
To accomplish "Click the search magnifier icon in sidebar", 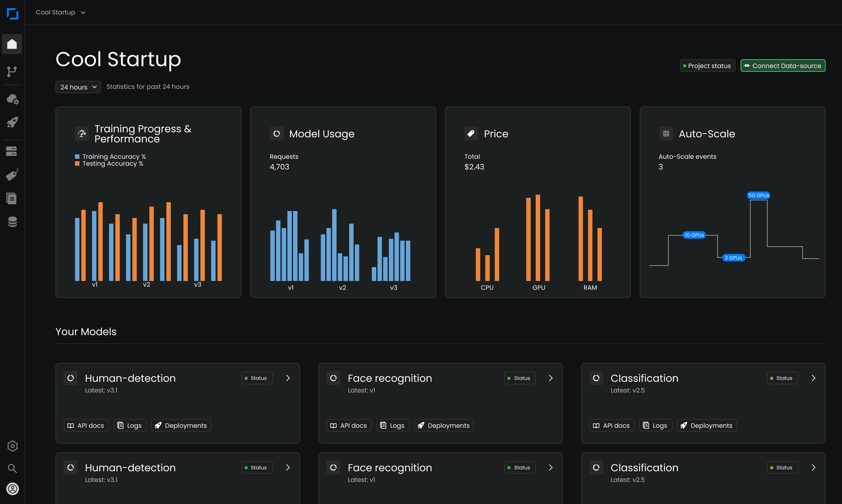I will tap(12, 468).
